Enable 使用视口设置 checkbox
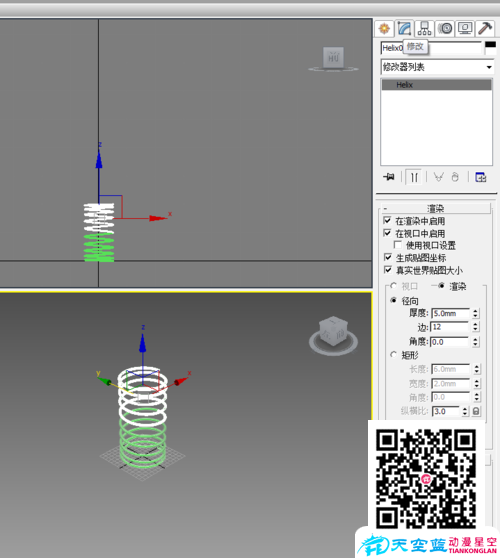The width and height of the screenshot is (500, 558). click(x=398, y=245)
